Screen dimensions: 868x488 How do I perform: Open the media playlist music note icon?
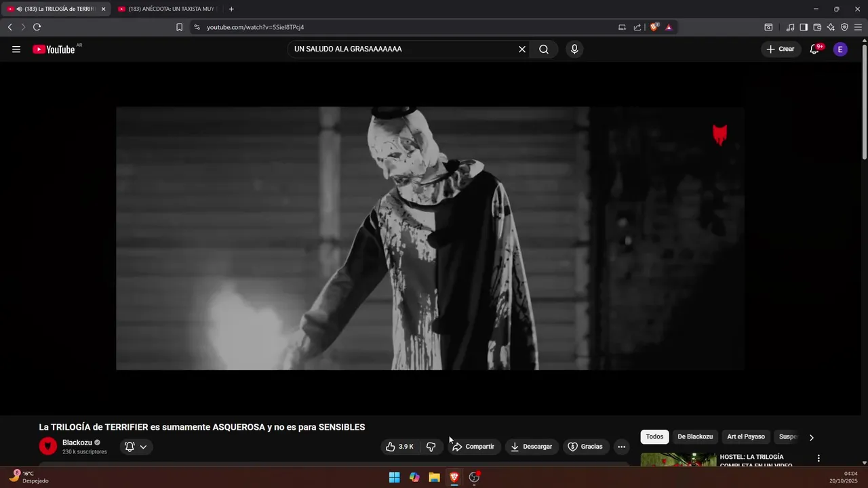[790, 27]
